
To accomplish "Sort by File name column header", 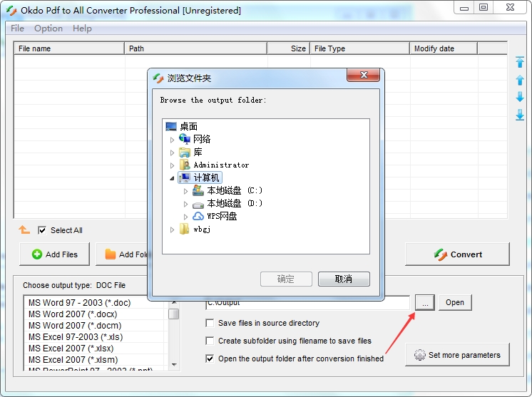I will [69, 48].
